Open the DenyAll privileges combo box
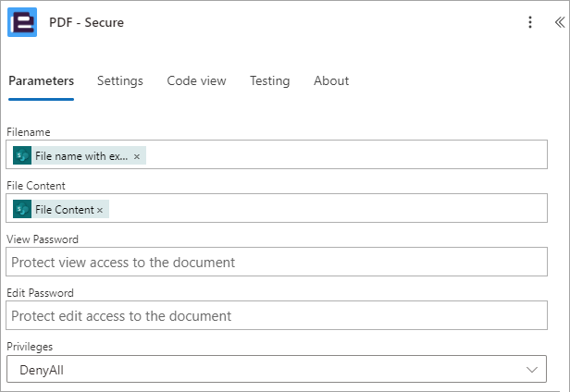This screenshot has height=392, width=570. (277, 369)
